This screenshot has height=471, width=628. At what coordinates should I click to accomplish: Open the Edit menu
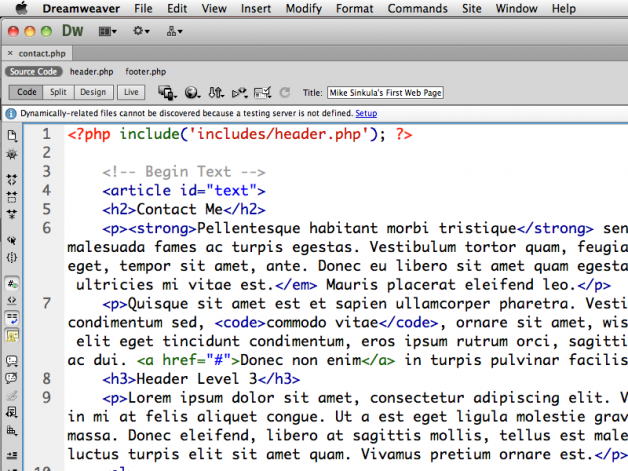coord(177,8)
